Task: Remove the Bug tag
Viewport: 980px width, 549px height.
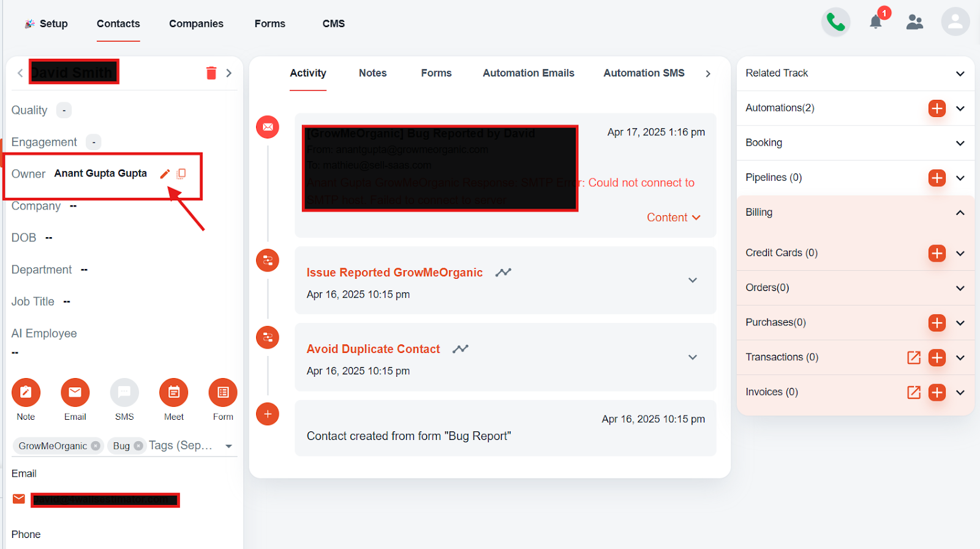Action: pos(138,446)
